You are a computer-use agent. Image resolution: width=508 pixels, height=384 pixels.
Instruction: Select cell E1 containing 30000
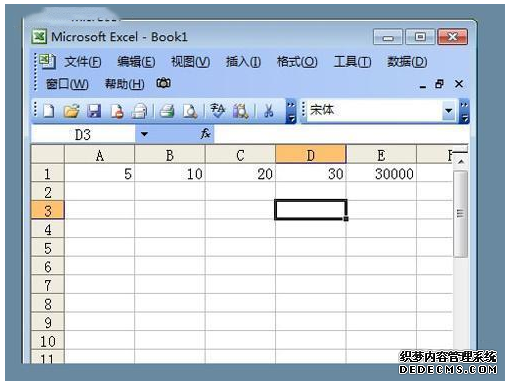tap(381, 174)
